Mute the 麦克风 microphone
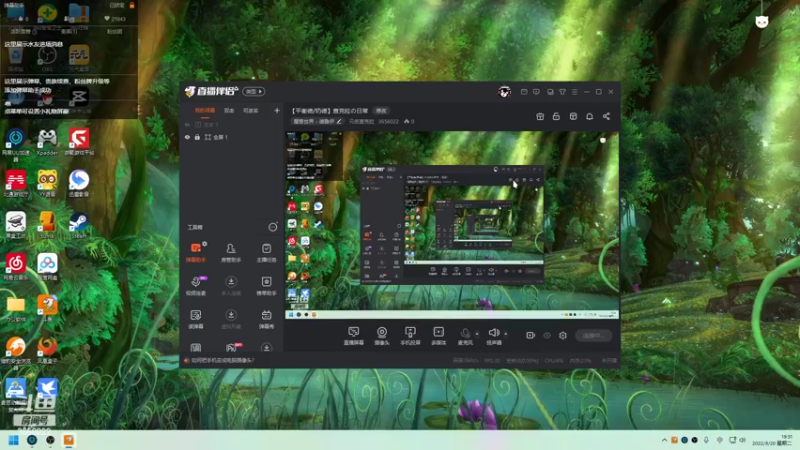The image size is (800, 450). pos(465,336)
